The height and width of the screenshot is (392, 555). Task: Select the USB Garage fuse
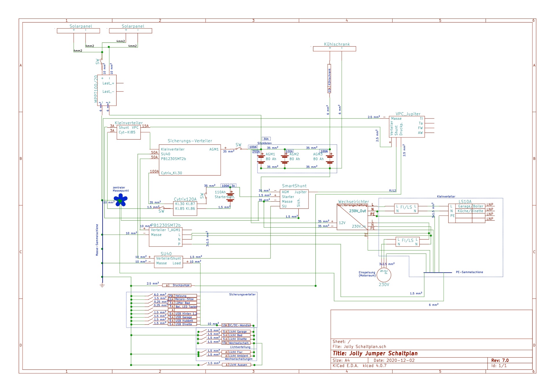182,317
